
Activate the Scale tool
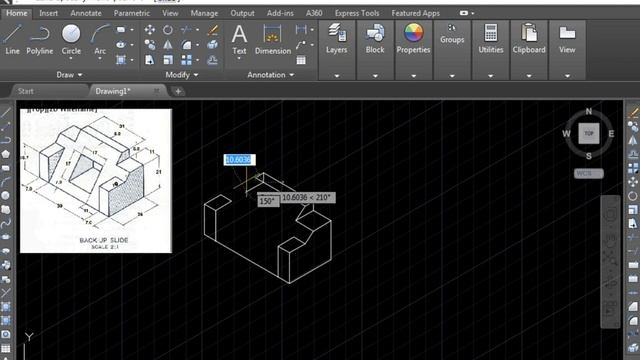[x=168, y=60]
